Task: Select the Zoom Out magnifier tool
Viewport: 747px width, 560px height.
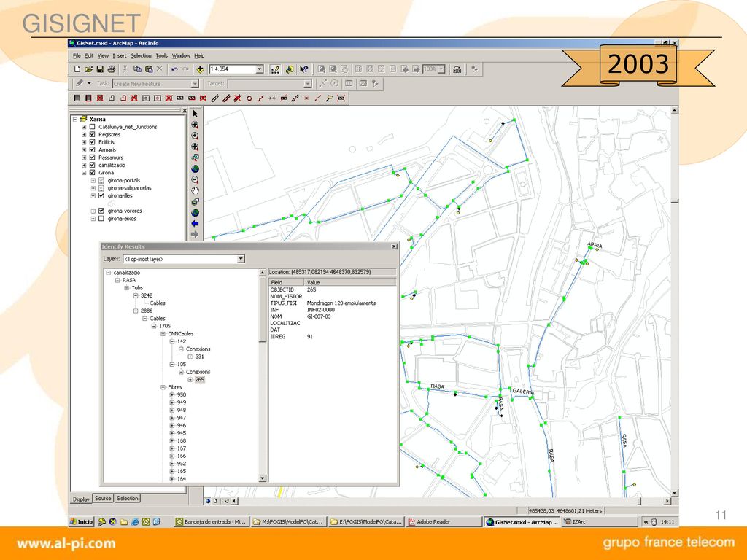Action: coord(195,180)
